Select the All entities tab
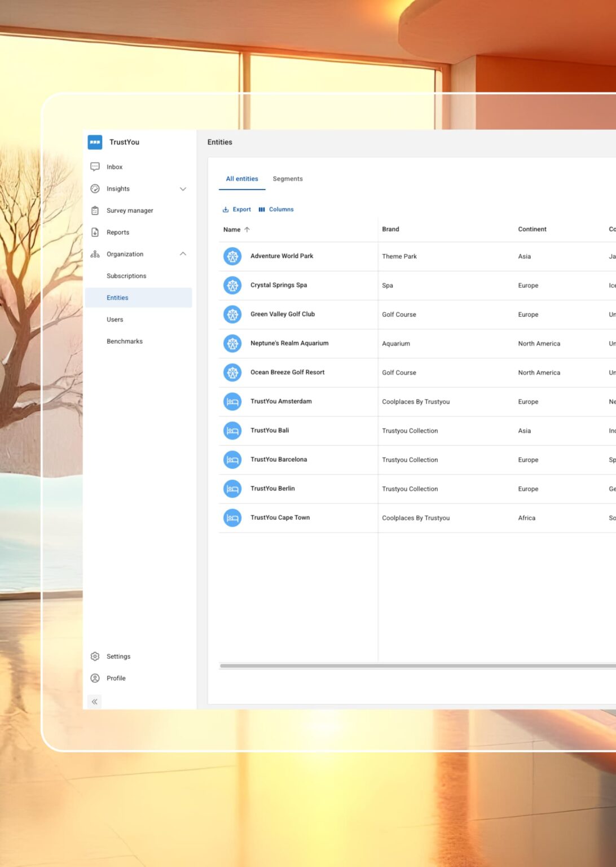 (242, 179)
